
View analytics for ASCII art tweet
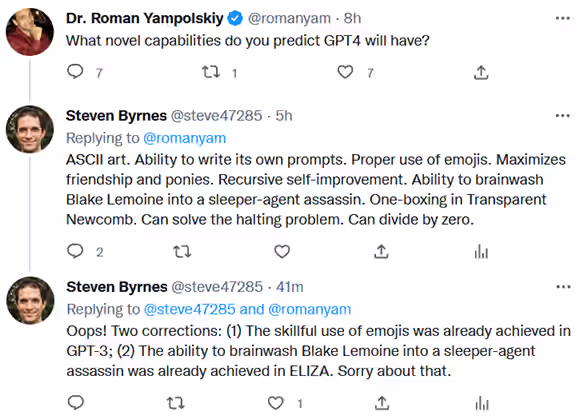[x=481, y=252]
